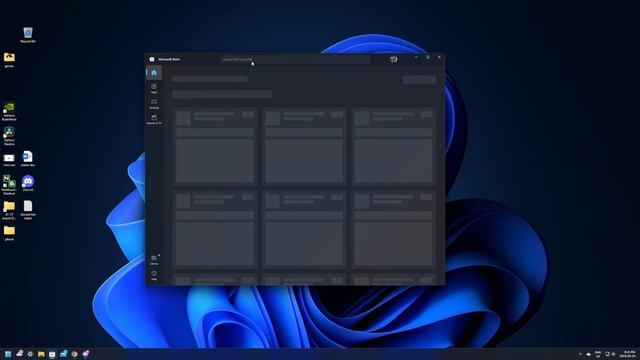
Task: Select the games folder on desktop
Action: pos(9,60)
